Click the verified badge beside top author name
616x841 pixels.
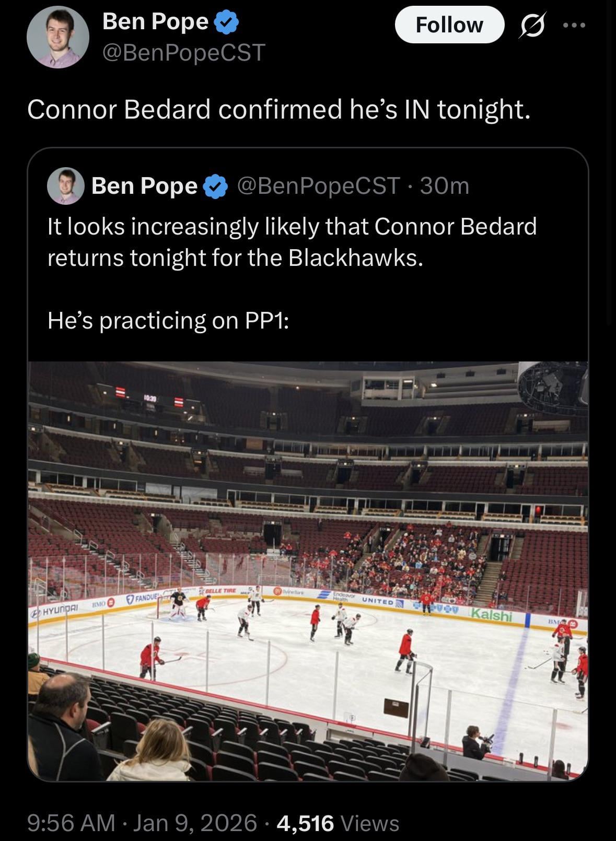pos(226,22)
